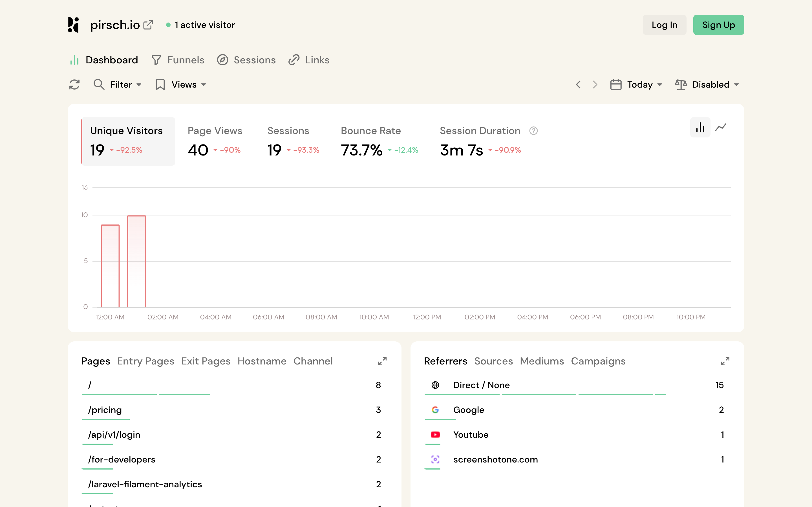
Task: Select the /pricing page row
Action: (x=105, y=410)
